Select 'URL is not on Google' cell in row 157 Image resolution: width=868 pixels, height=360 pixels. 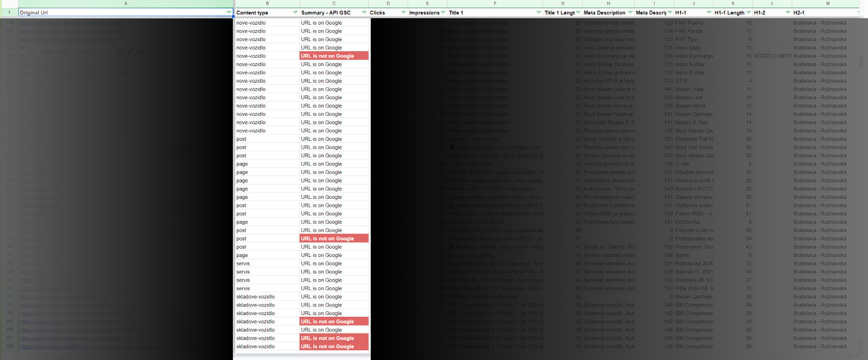334,338
